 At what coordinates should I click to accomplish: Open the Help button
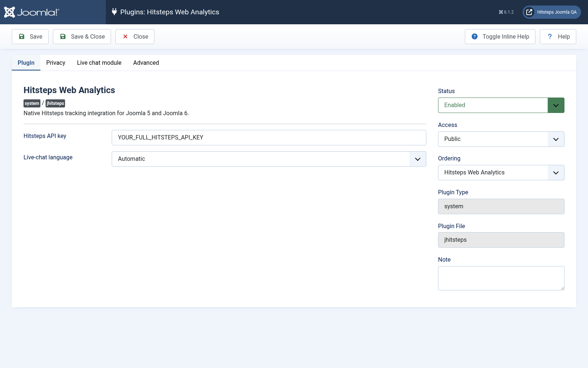558,36
